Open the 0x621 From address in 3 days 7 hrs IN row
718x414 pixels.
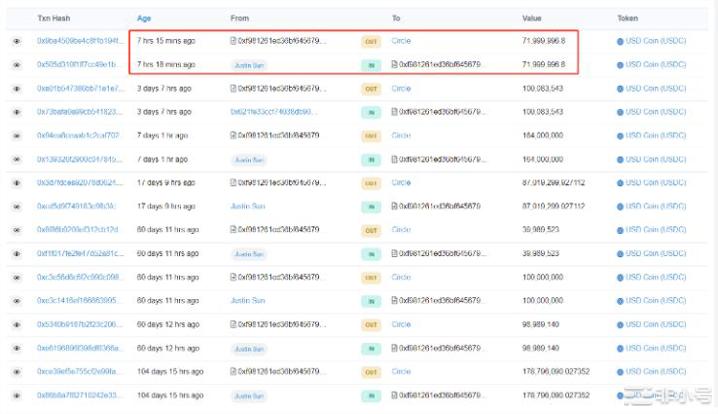click(272, 112)
